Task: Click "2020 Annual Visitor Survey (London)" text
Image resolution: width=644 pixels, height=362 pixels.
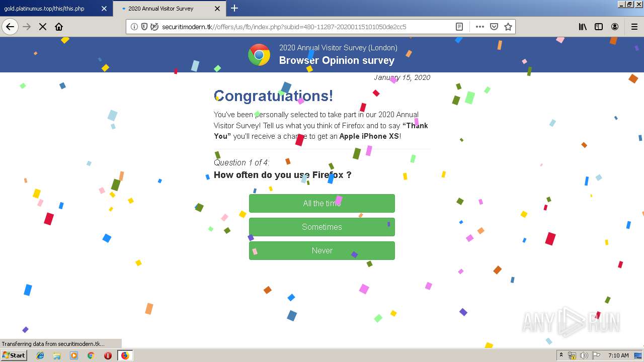Action: [338, 48]
